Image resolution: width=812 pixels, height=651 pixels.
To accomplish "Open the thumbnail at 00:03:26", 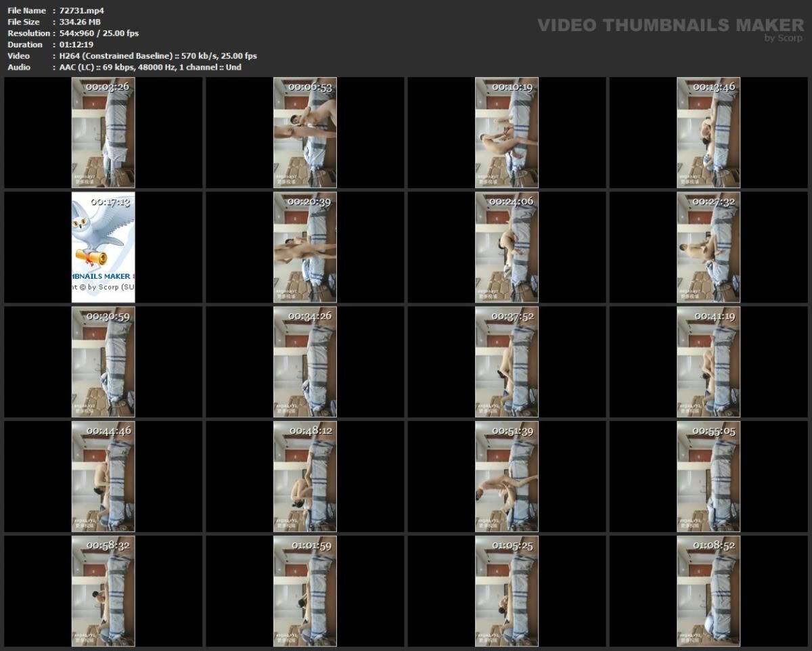I will coord(104,133).
